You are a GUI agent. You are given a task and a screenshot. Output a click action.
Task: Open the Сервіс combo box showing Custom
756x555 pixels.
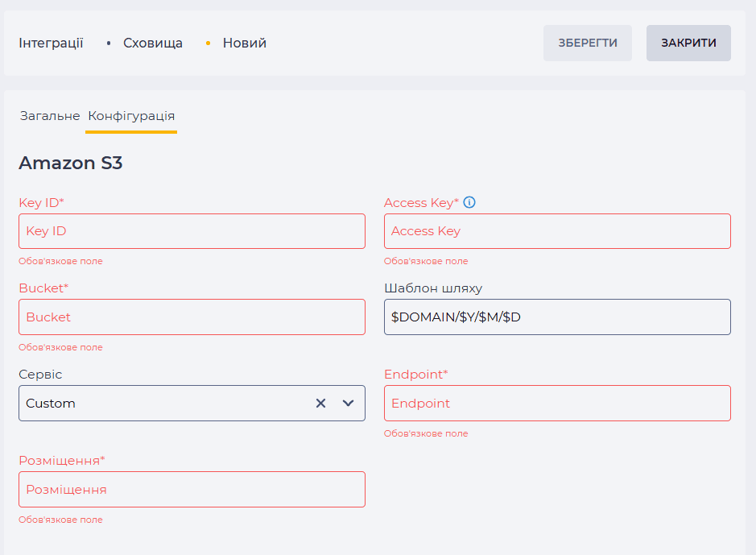pyautogui.click(x=192, y=403)
